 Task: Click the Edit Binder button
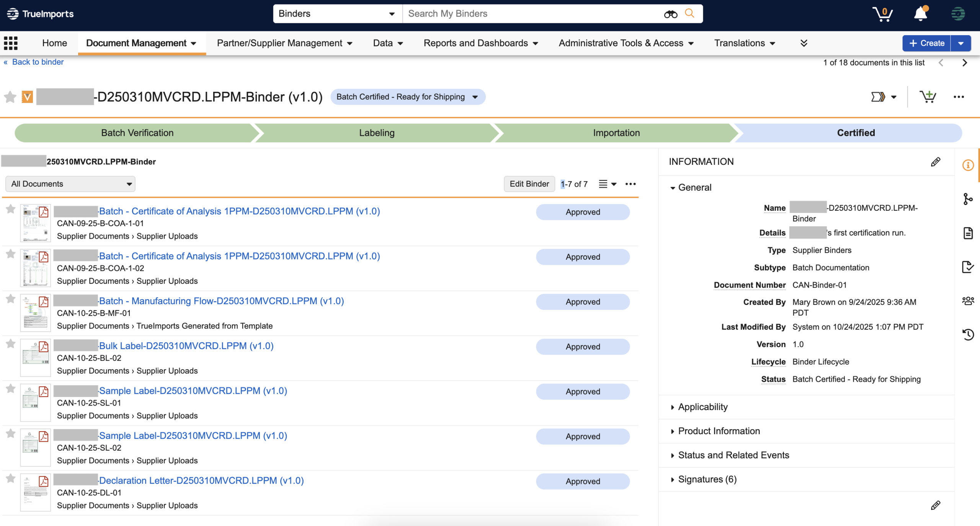pyautogui.click(x=529, y=184)
